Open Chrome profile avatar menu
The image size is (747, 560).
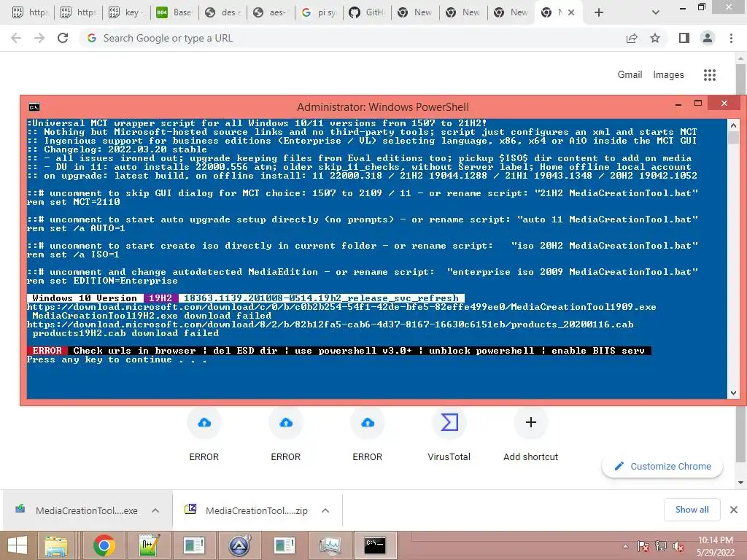tap(708, 38)
